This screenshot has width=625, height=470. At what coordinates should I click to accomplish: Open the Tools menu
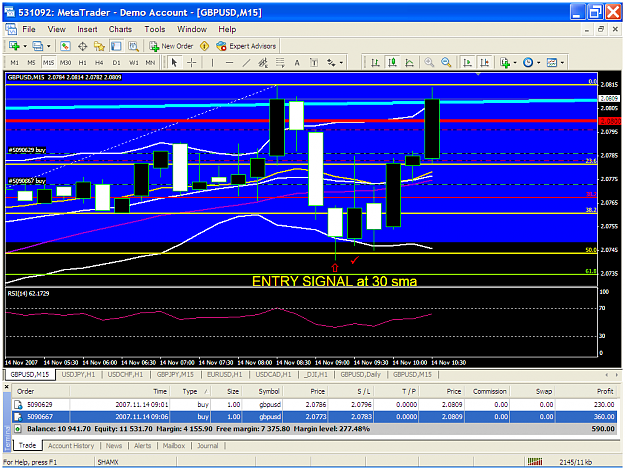155,29
